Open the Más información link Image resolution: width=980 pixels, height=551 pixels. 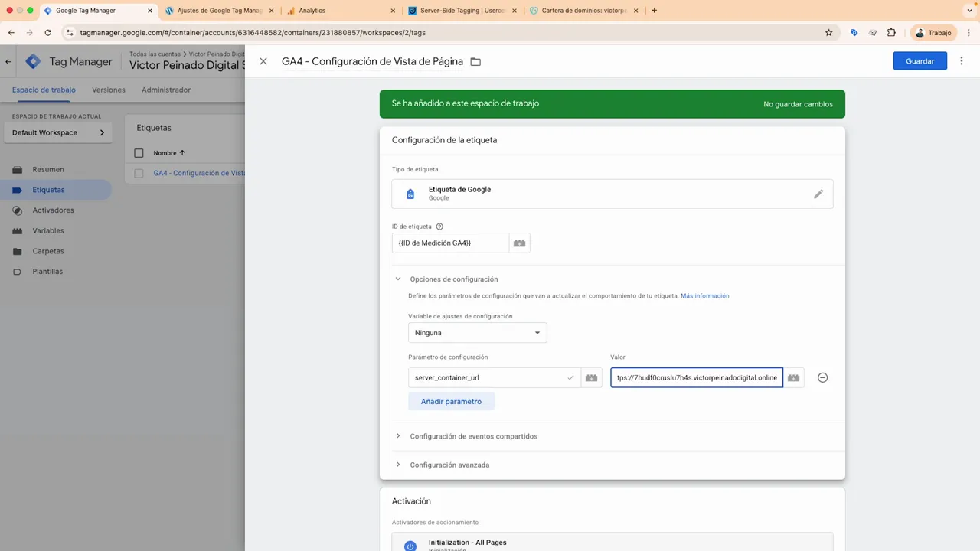click(x=704, y=295)
